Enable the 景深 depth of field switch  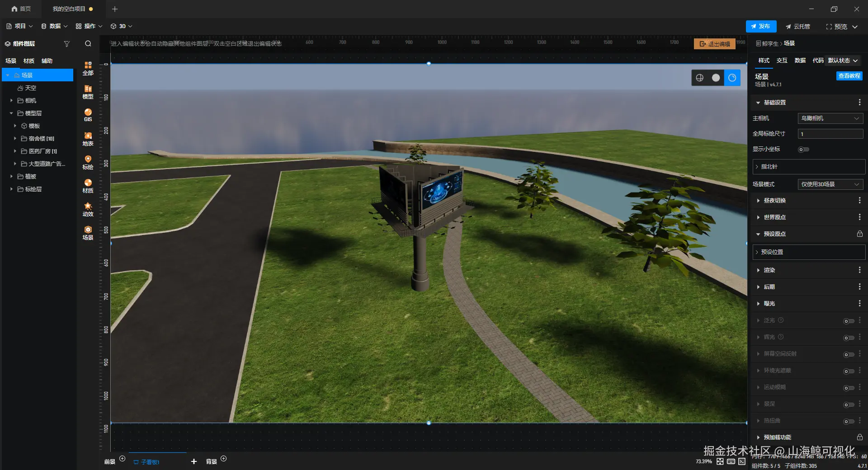[x=849, y=405]
